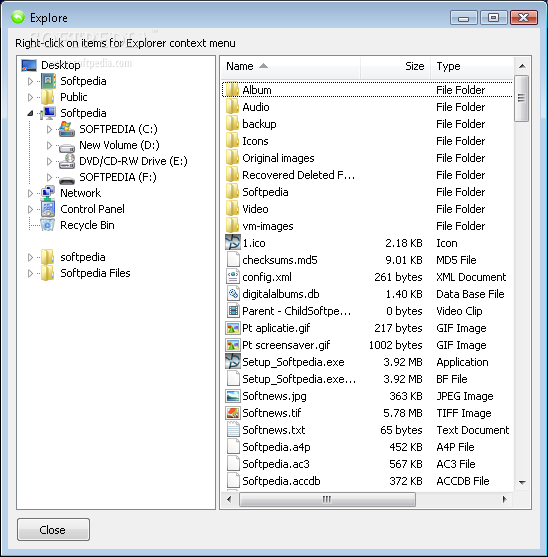The height and width of the screenshot is (557, 548).
Task: Click the Close button
Action: [x=53, y=530]
